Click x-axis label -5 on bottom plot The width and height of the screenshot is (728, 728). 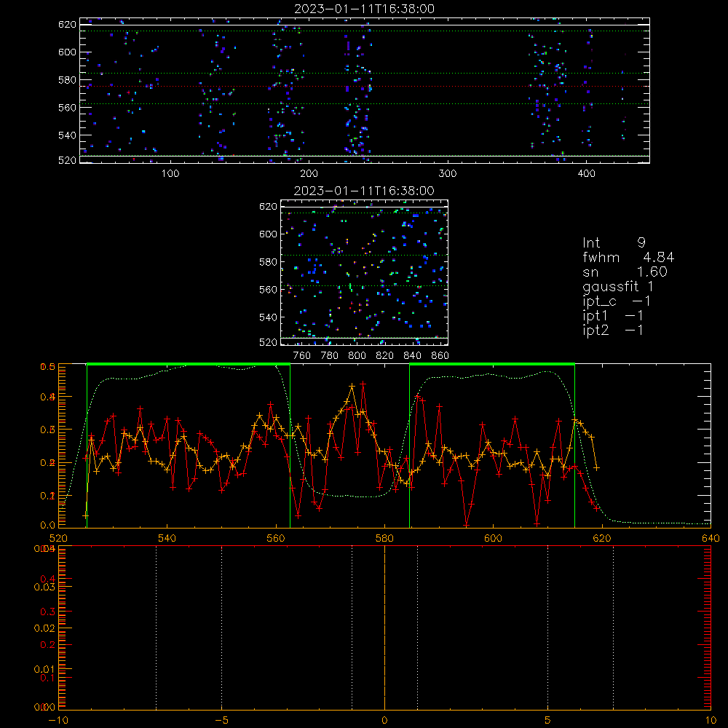point(221,721)
